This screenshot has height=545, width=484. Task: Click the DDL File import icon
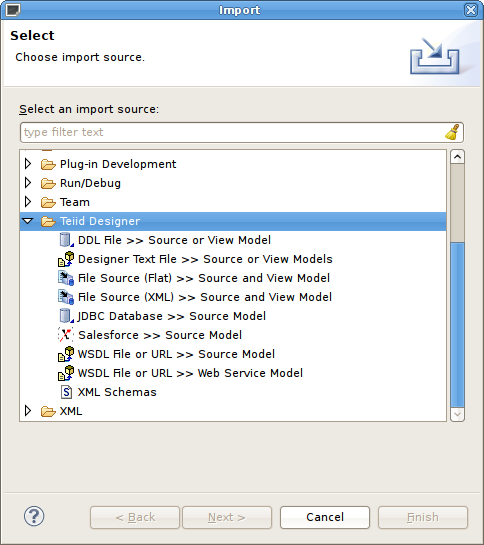click(66, 240)
